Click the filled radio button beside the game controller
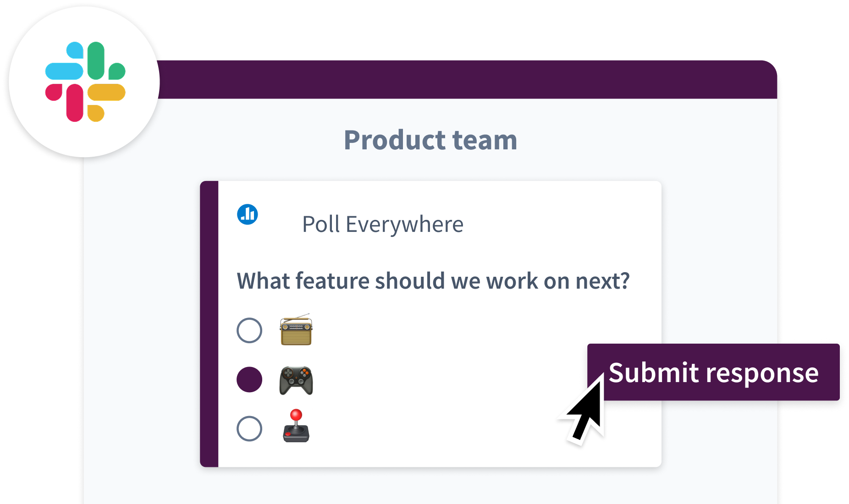The image size is (849, 504). [x=249, y=380]
